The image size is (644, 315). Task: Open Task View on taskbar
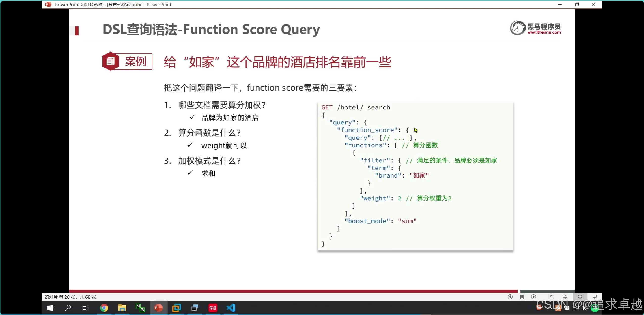[x=85, y=308]
